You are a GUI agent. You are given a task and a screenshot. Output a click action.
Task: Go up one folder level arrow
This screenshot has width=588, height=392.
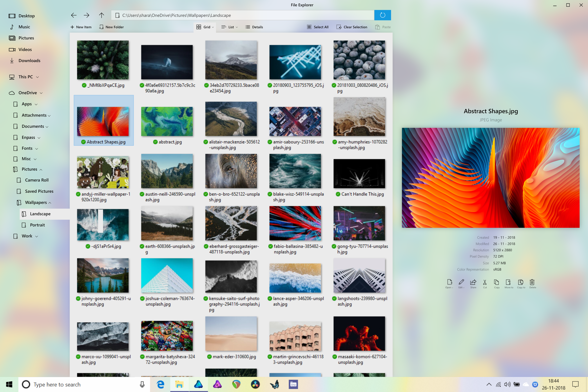click(101, 15)
